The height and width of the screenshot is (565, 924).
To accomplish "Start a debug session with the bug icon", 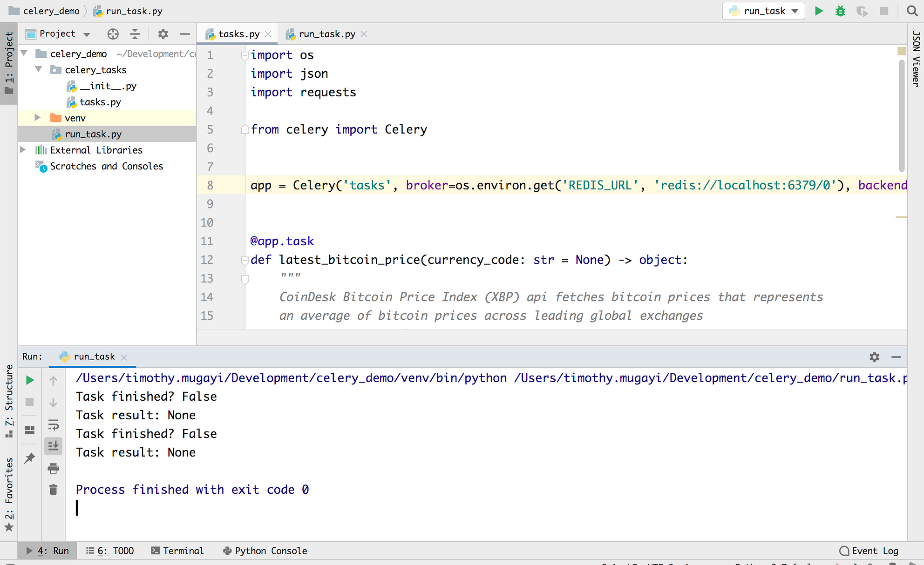I will [840, 11].
